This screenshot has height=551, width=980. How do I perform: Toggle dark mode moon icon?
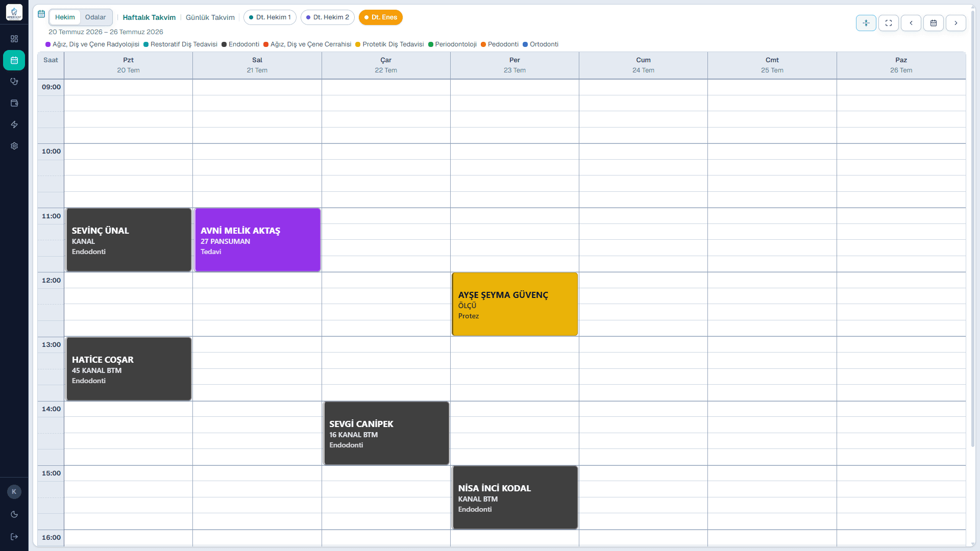[x=14, y=514]
